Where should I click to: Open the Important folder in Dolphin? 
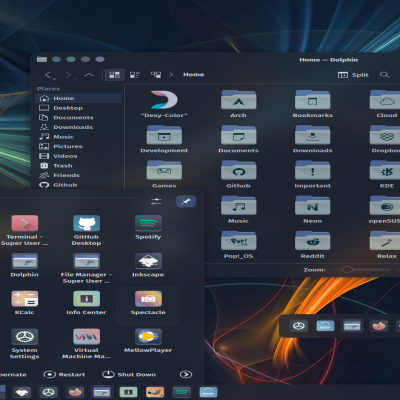313,174
